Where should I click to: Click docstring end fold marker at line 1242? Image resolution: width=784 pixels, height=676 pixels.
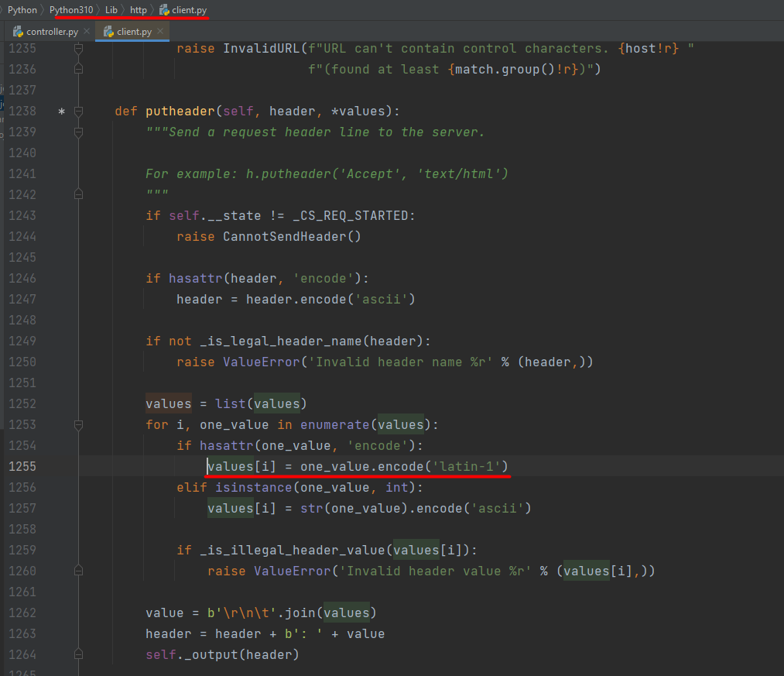pyautogui.click(x=78, y=194)
